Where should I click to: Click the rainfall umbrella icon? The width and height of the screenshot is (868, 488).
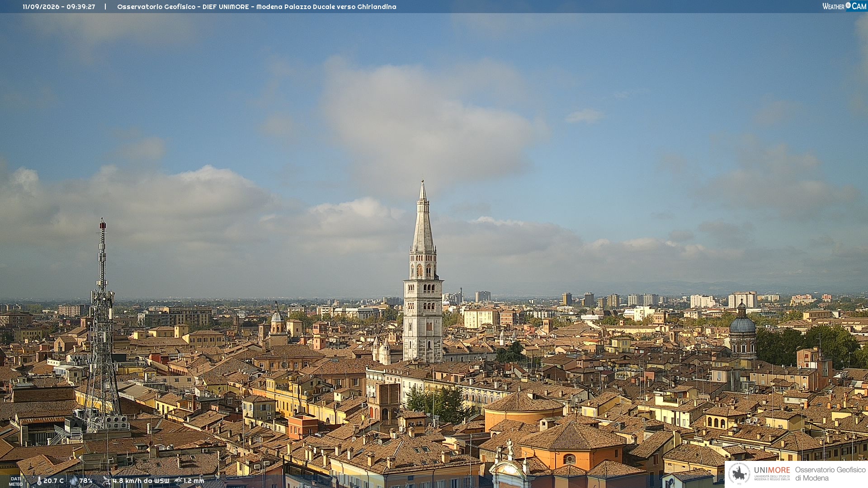click(x=178, y=481)
